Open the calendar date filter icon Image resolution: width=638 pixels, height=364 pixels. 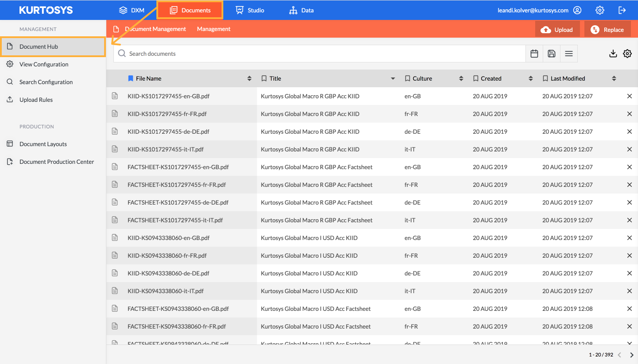pyautogui.click(x=534, y=54)
